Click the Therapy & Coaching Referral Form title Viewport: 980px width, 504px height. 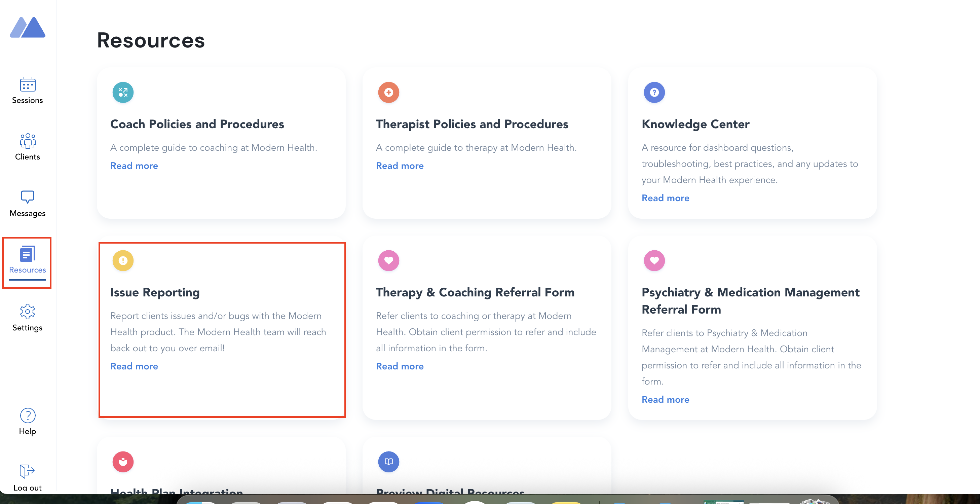[x=475, y=292]
